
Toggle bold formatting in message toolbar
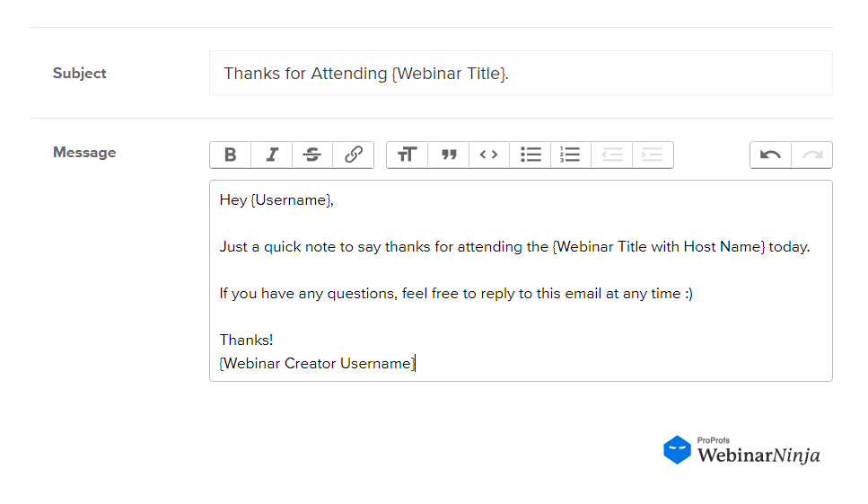[231, 155]
